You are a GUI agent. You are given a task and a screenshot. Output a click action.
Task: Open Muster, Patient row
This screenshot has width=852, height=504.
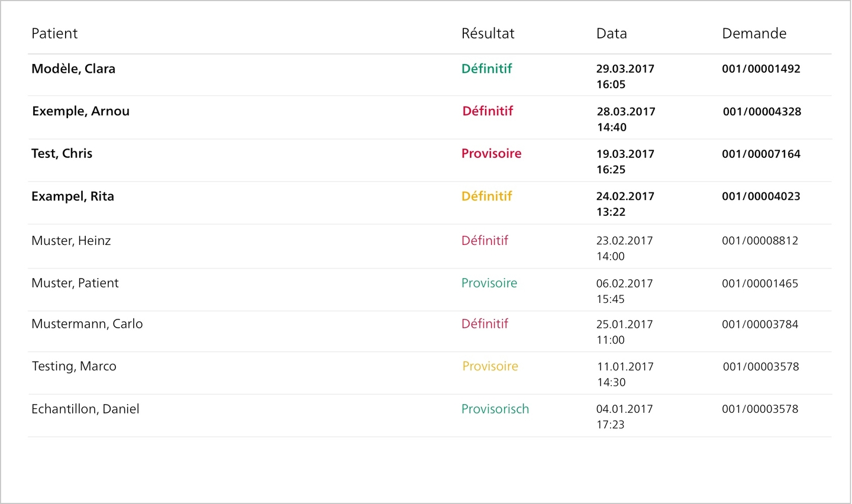pos(430,290)
